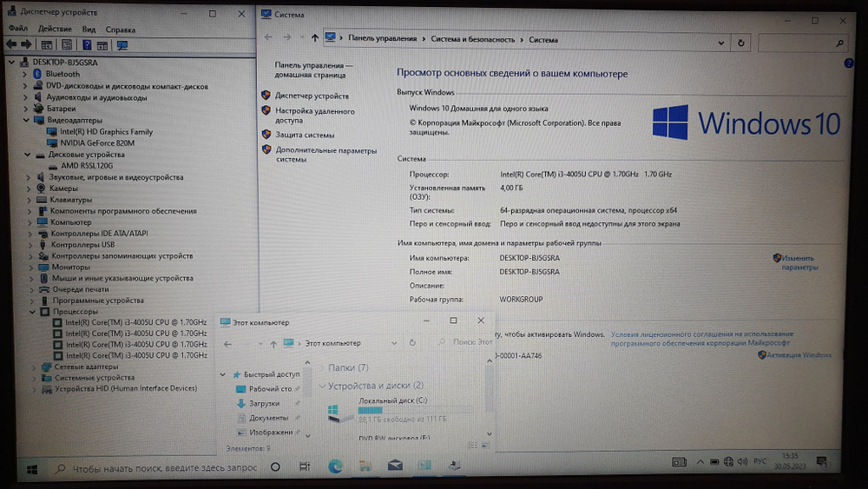Click the up arrow in System window navigation

(x=314, y=37)
